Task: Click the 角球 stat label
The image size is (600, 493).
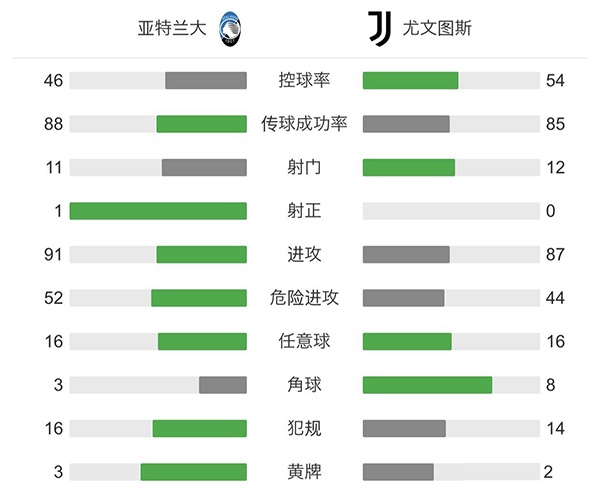Action: click(305, 385)
